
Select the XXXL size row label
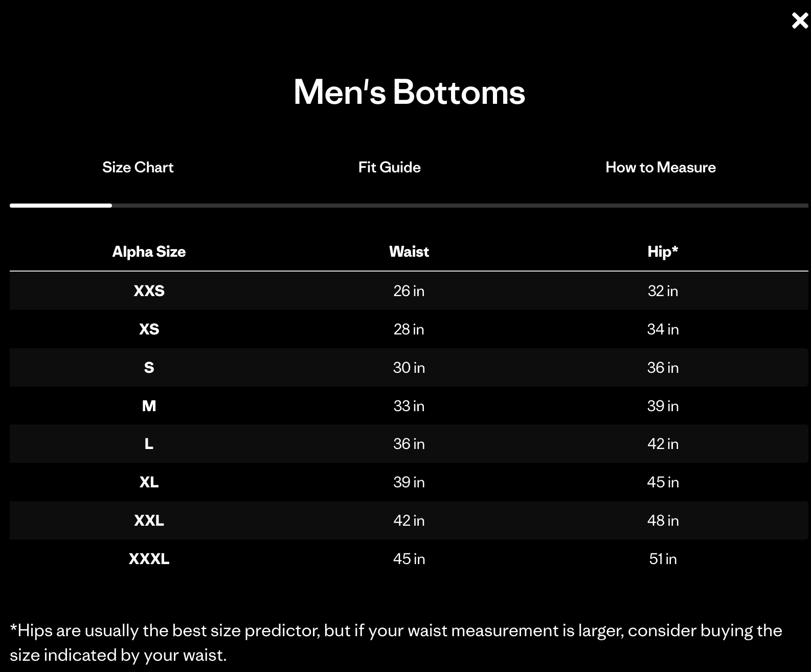click(149, 559)
